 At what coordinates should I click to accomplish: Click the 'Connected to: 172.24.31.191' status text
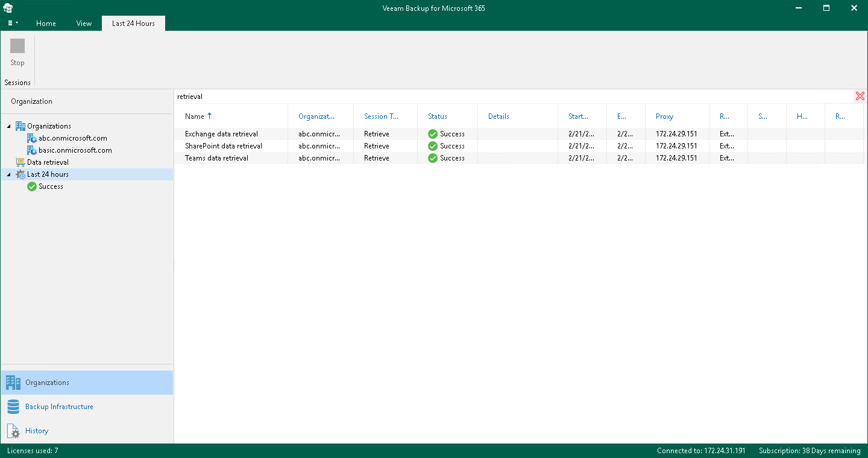tap(701, 451)
